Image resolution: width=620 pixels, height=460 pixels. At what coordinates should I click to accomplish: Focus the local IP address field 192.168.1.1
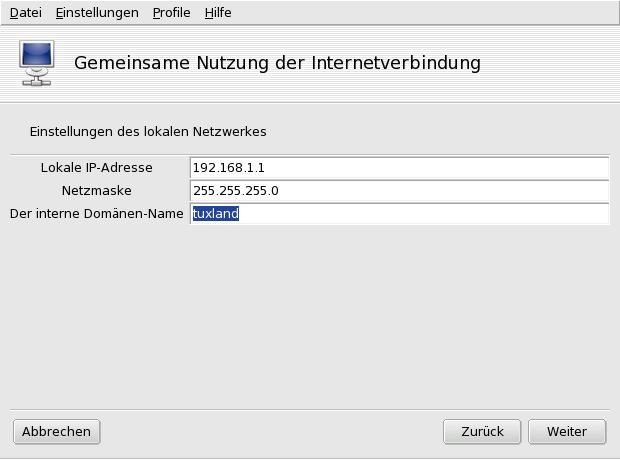398,167
